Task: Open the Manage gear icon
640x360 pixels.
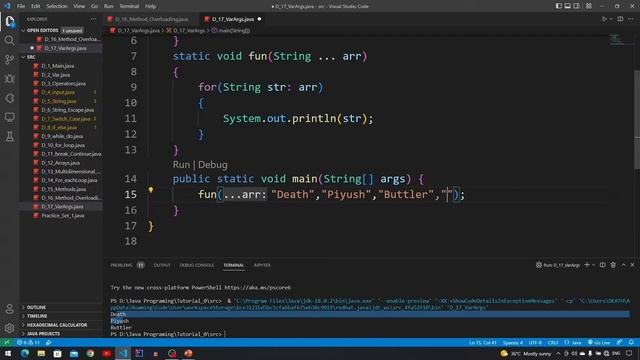Action: [x=9, y=328]
